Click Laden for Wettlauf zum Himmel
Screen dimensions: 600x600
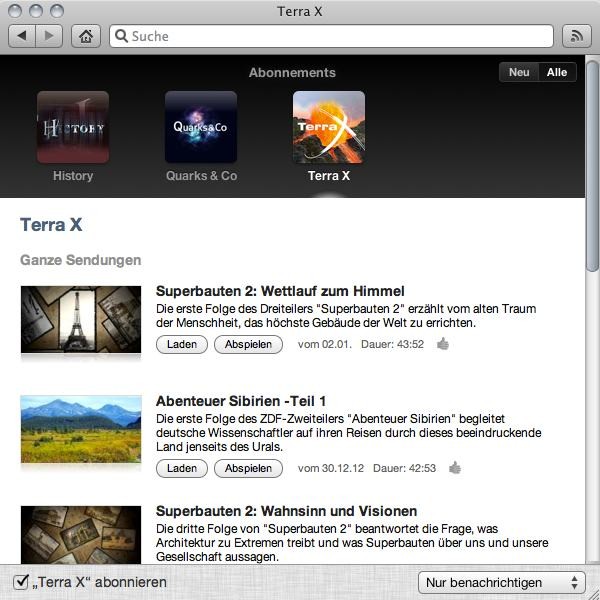(x=182, y=344)
